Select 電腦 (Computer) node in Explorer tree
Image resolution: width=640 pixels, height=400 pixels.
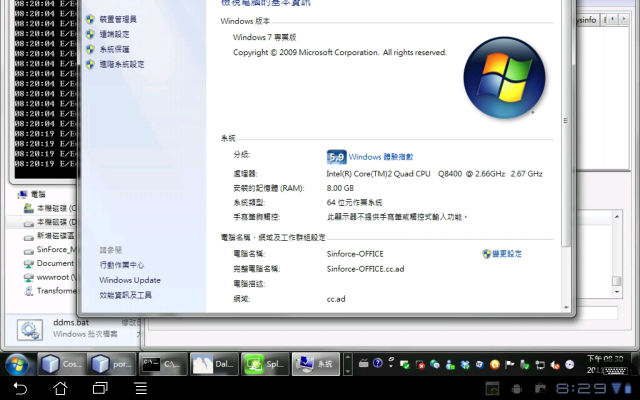coord(38,194)
